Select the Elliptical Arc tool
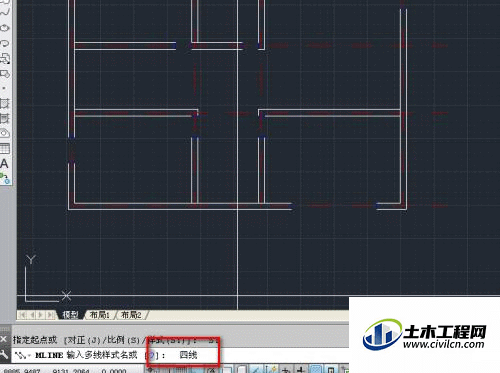This screenshot has width=500, height=373. coord(5,43)
